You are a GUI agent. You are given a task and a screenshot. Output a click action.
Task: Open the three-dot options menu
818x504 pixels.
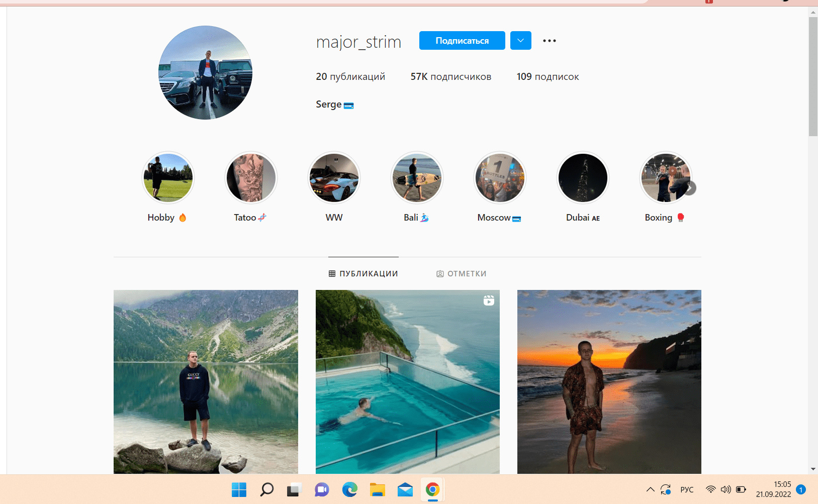pos(549,41)
